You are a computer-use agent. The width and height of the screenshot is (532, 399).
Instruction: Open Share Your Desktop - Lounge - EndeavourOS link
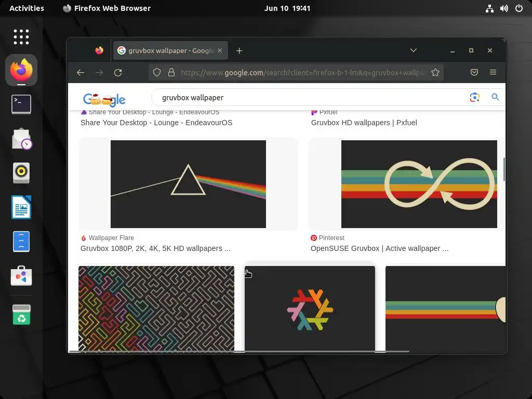[x=156, y=123]
